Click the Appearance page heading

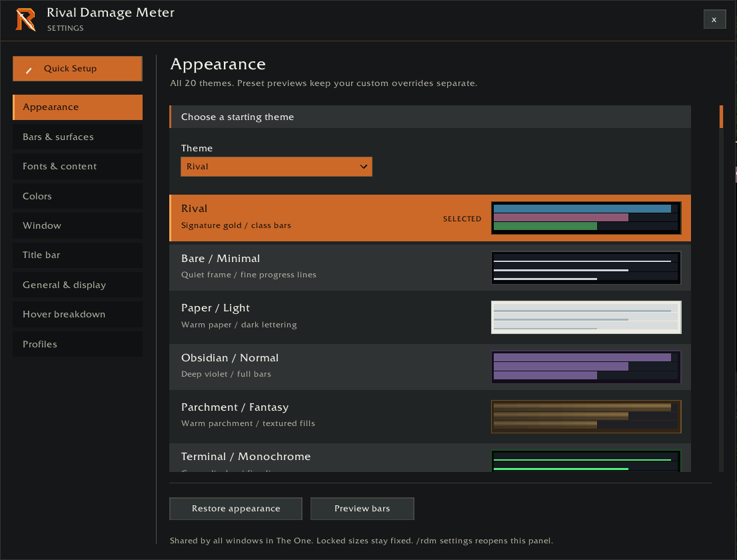point(218,64)
